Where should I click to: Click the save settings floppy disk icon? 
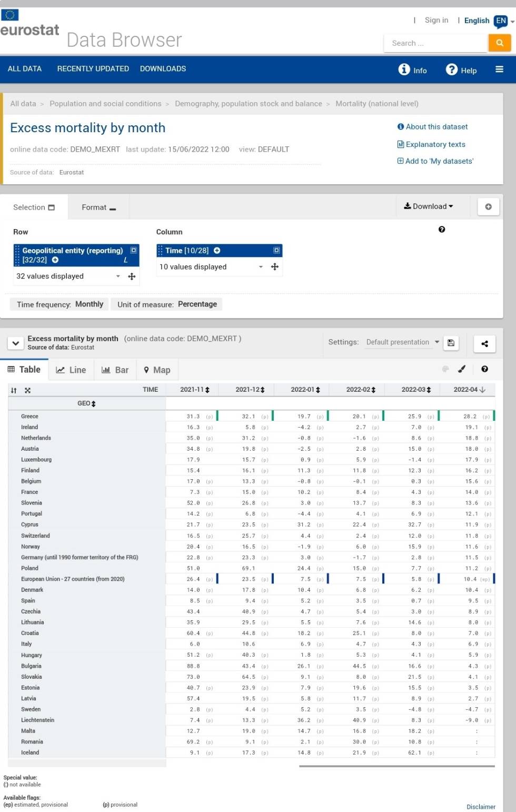click(x=451, y=343)
